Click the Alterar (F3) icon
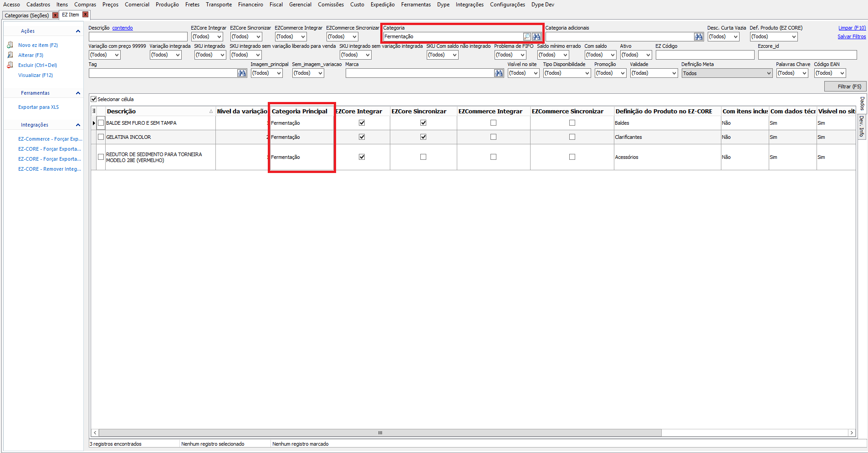The image size is (868, 453). [x=10, y=55]
